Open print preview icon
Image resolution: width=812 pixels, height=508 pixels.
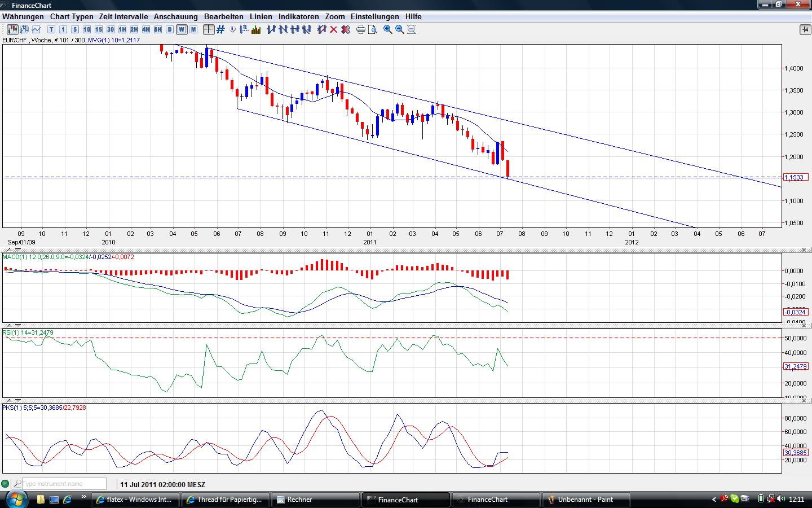[x=372, y=29]
